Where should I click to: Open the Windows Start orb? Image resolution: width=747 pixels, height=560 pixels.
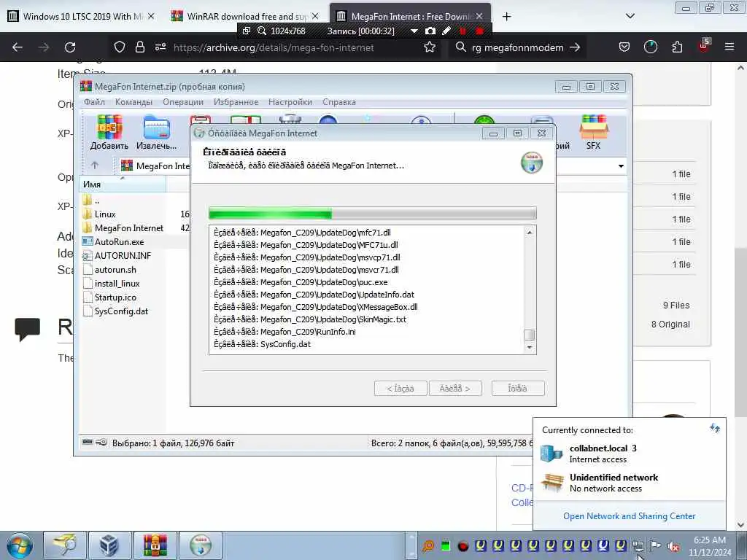pyautogui.click(x=20, y=545)
